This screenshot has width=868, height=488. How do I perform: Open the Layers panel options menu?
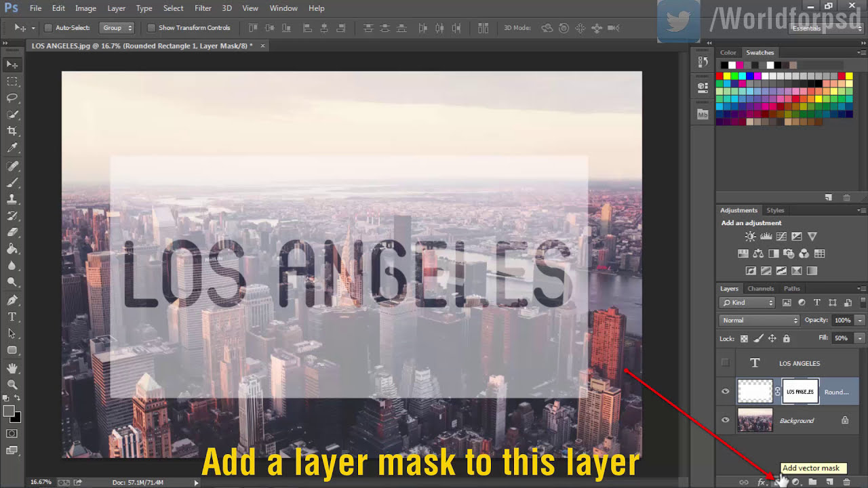[862, 289]
